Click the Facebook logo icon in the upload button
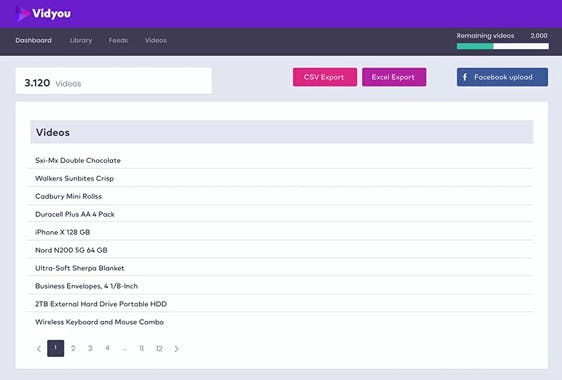The width and height of the screenshot is (562, 380). click(x=465, y=77)
